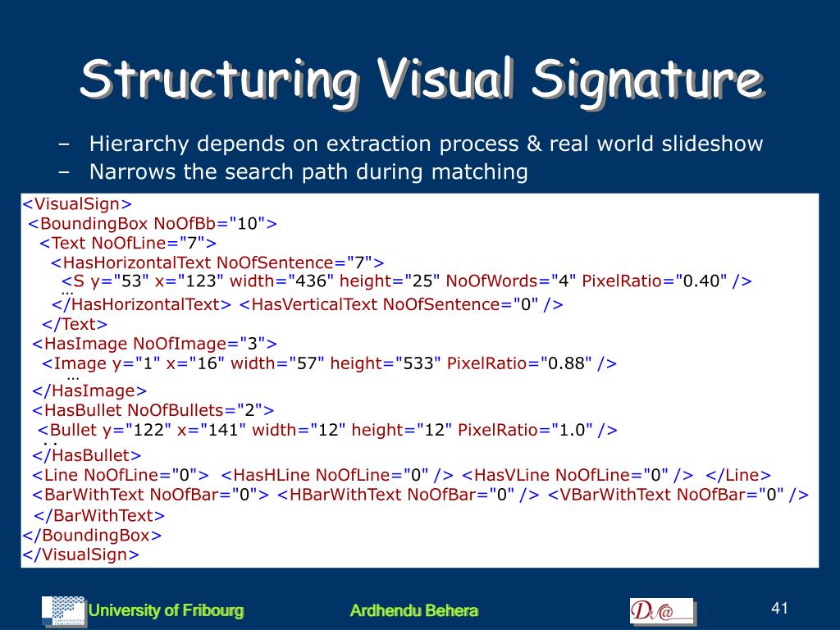Click the Image y="1" x="16" line
This screenshot has height=630, width=840.
[x=330, y=363]
